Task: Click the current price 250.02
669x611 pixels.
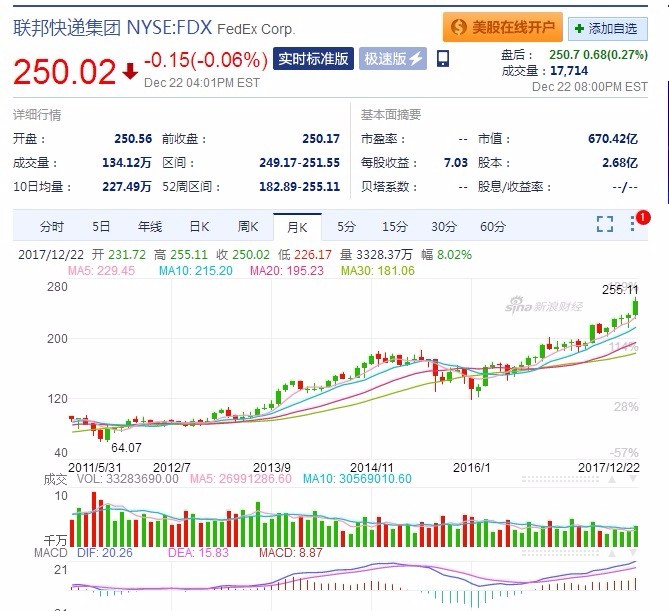Action: pyautogui.click(x=64, y=71)
